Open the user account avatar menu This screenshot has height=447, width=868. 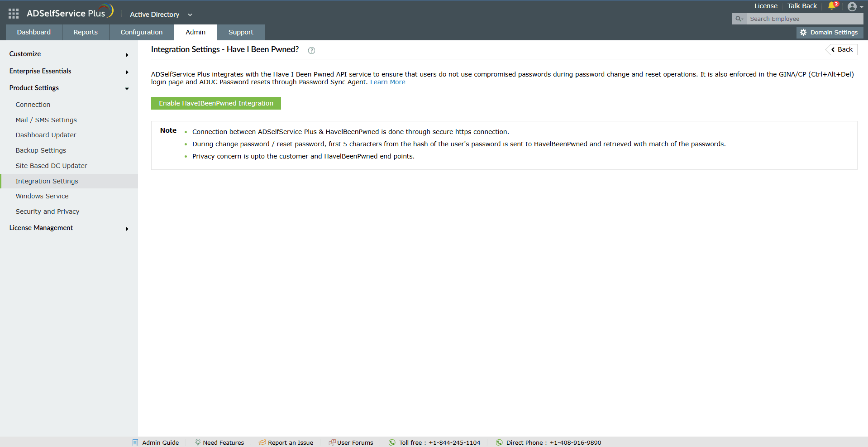(852, 7)
